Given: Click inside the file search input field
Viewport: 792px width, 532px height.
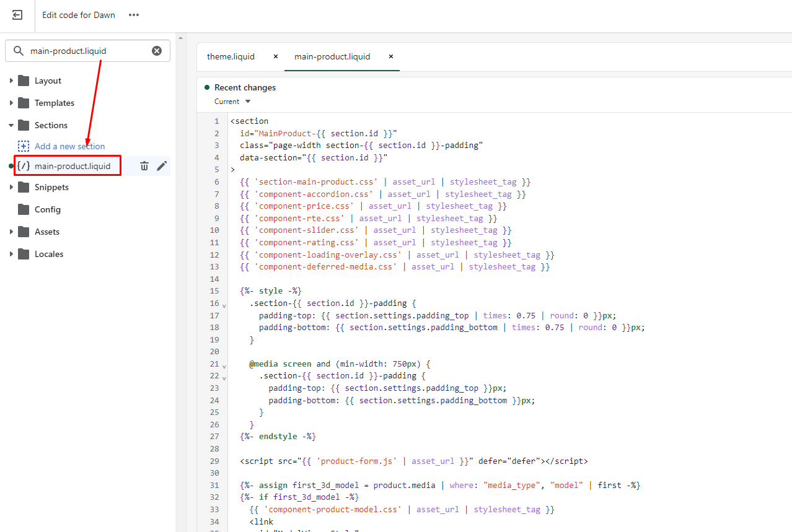Looking at the screenshot, I should click(x=87, y=51).
